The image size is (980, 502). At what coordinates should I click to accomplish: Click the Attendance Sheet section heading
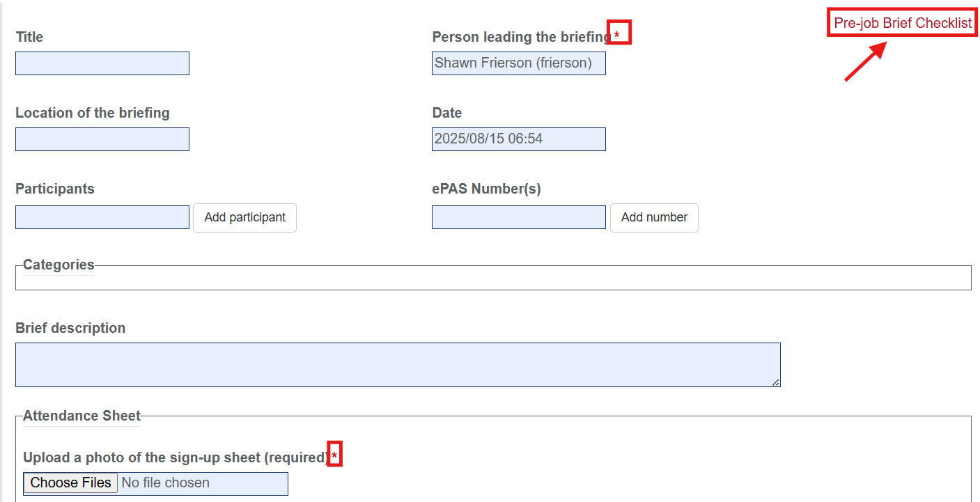81,416
